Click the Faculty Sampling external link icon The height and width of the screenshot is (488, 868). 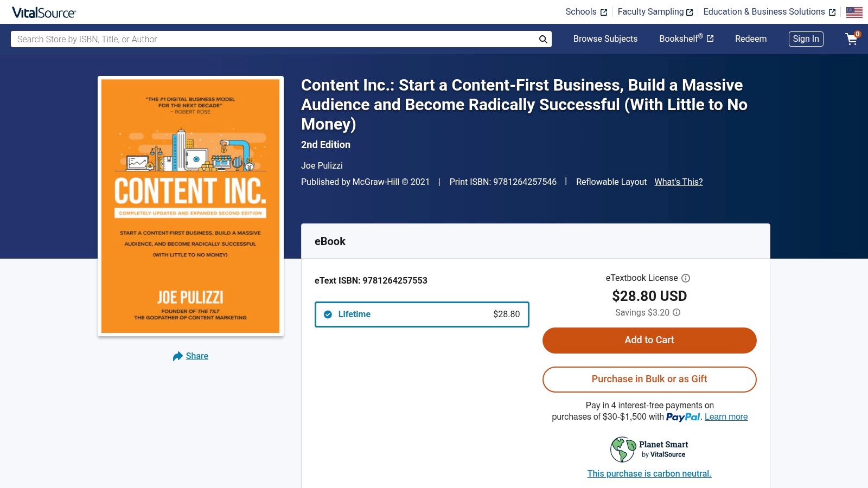[x=690, y=11]
